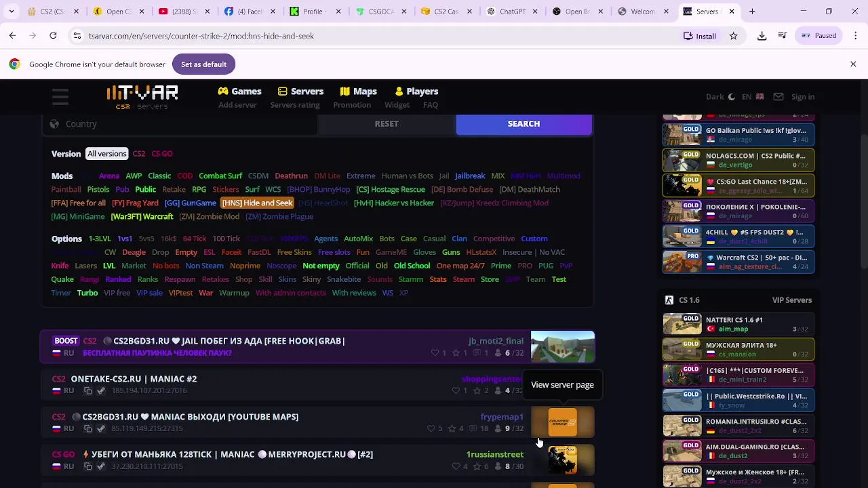Bookmark this page with the star icon
This screenshot has width=868, height=488.
[x=733, y=36]
